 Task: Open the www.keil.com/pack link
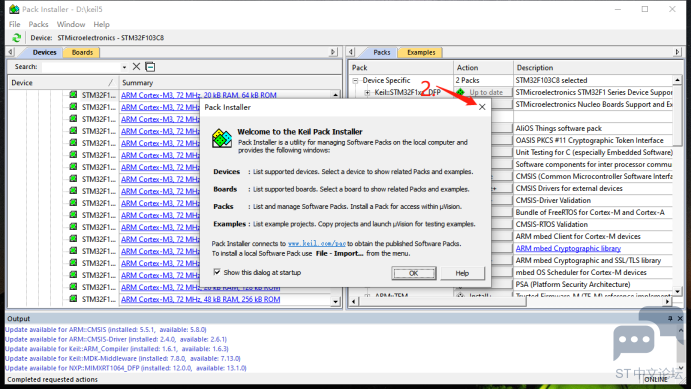[317, 244]
